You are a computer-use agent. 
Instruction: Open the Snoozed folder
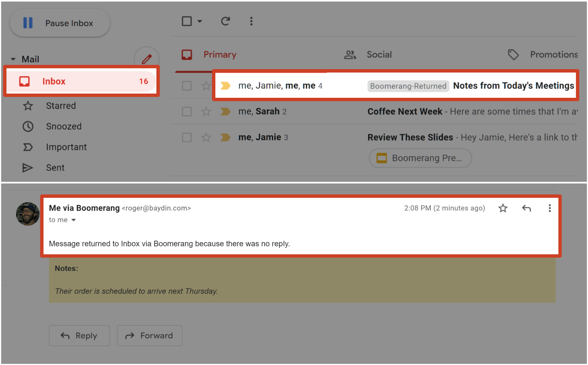coord(63,126)
